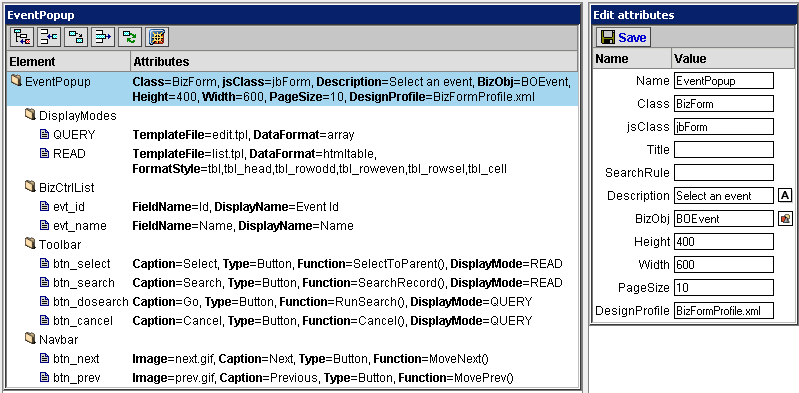Viewport: 799px width, 393px height.
Task: Focus the Height input field
Action: 724,242
